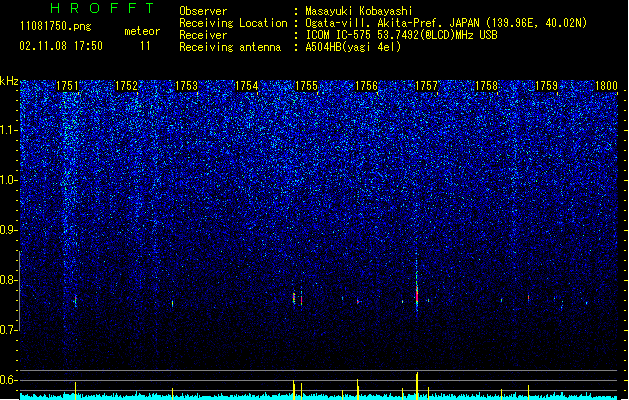Viewport: 629px width, 400px height.
Task: Click the 0.7 kHz axis label
Action: point(9,330)
